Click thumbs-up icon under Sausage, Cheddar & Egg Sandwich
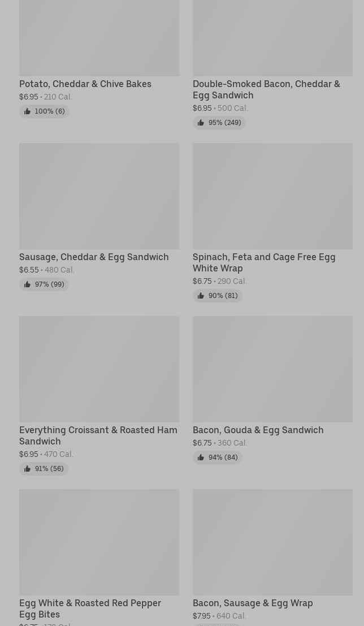Viewport: 364px width, 626px height. 27,284
